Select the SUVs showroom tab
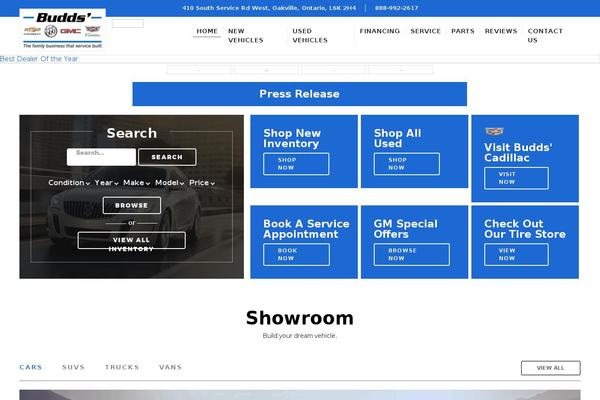This screenshot has height=400, width=600. [x=73, y=367]
